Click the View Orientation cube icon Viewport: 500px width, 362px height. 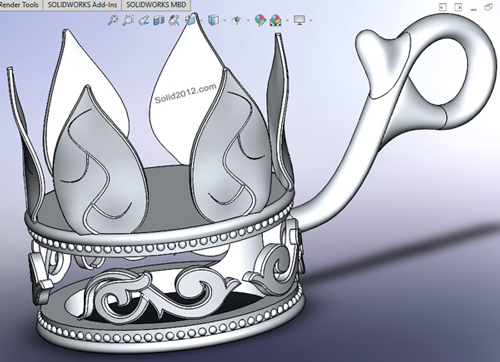point(191,20)
